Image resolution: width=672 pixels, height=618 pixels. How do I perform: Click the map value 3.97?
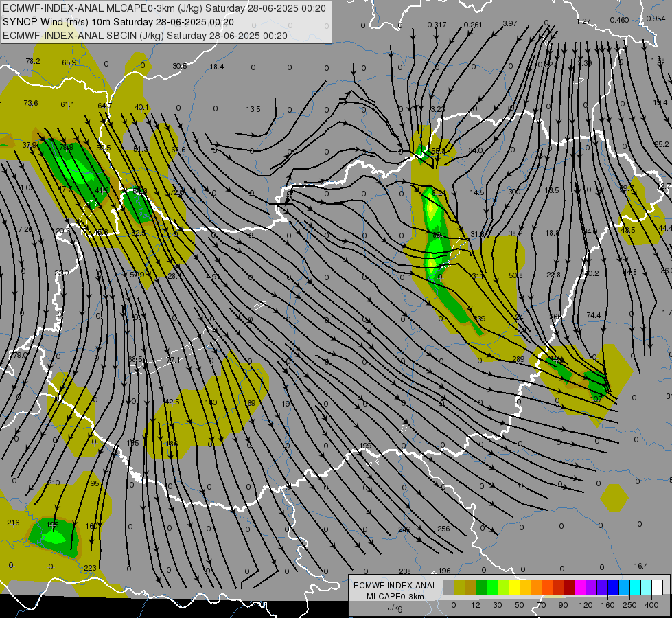(510, 23)
